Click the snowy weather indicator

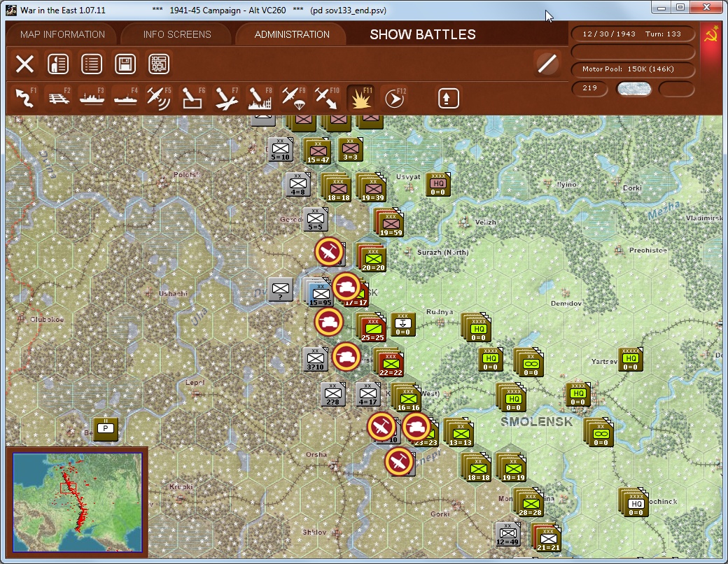[x=633, y=89]
